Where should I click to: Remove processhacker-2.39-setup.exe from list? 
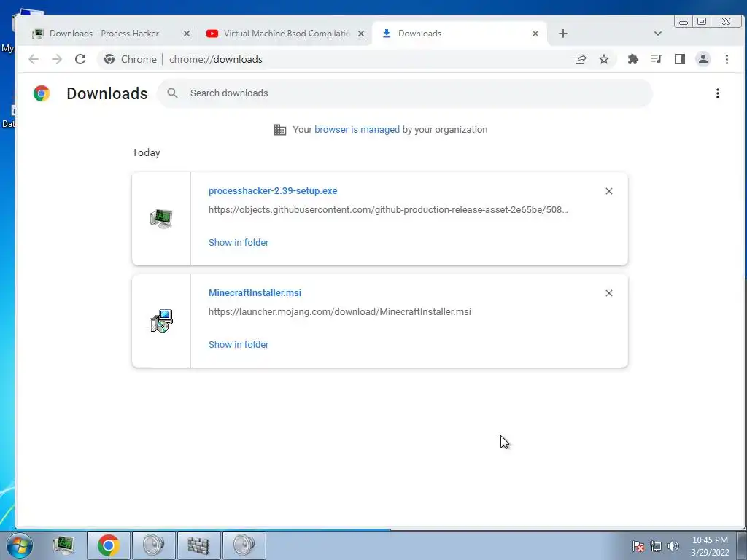(x=609, y=191)
